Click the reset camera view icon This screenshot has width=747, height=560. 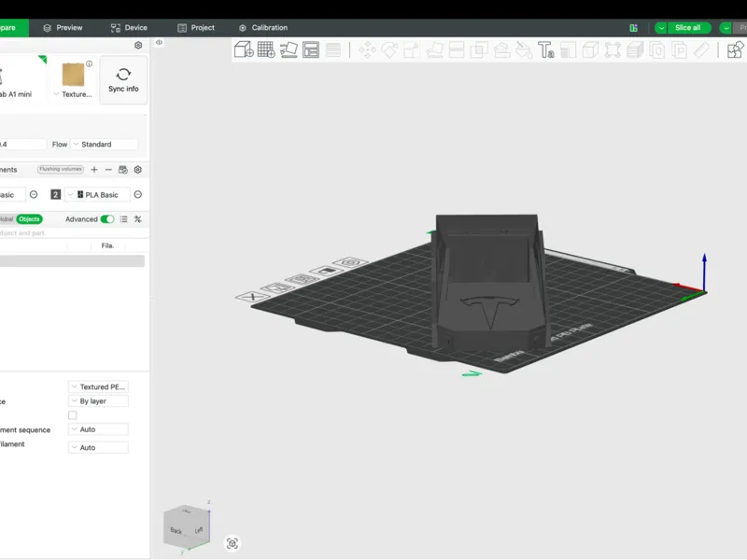[232, 543]
